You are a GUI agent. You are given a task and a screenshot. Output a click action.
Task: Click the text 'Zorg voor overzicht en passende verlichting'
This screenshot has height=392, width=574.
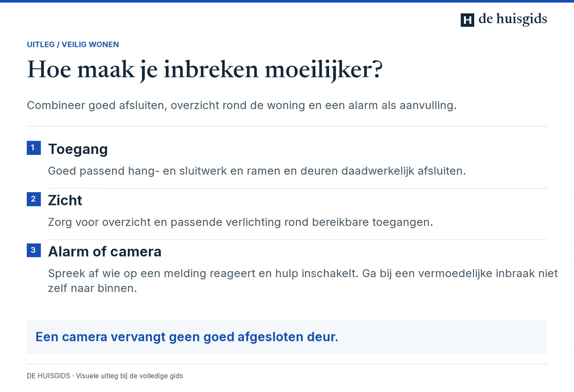240,222
